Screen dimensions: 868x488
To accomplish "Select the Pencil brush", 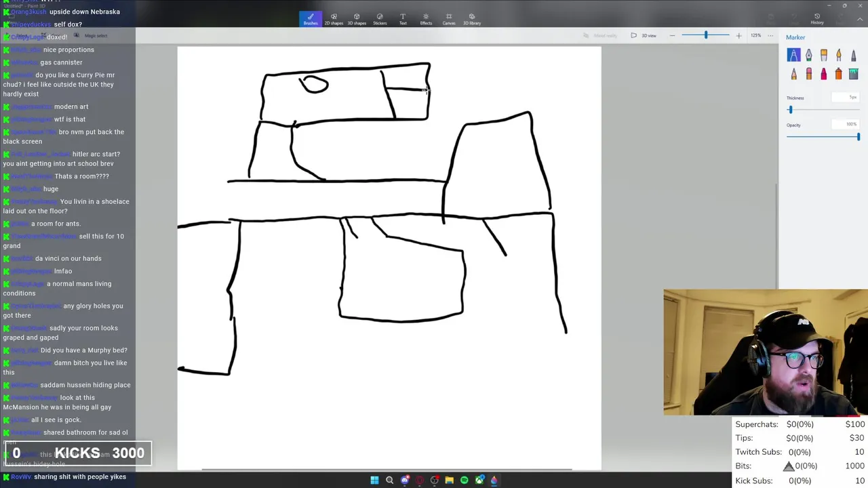I will pyautogui.click(x=793, y=74).
